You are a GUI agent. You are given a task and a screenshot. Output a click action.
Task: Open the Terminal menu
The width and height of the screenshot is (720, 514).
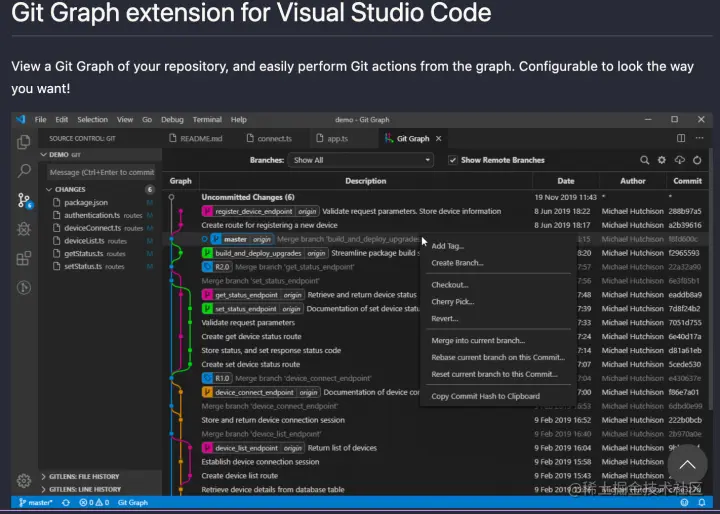[x=207, y=119]
